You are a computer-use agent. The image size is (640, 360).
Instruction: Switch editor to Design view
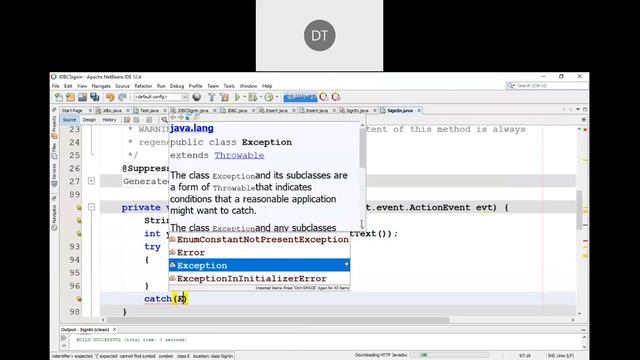tap(89, 120)
